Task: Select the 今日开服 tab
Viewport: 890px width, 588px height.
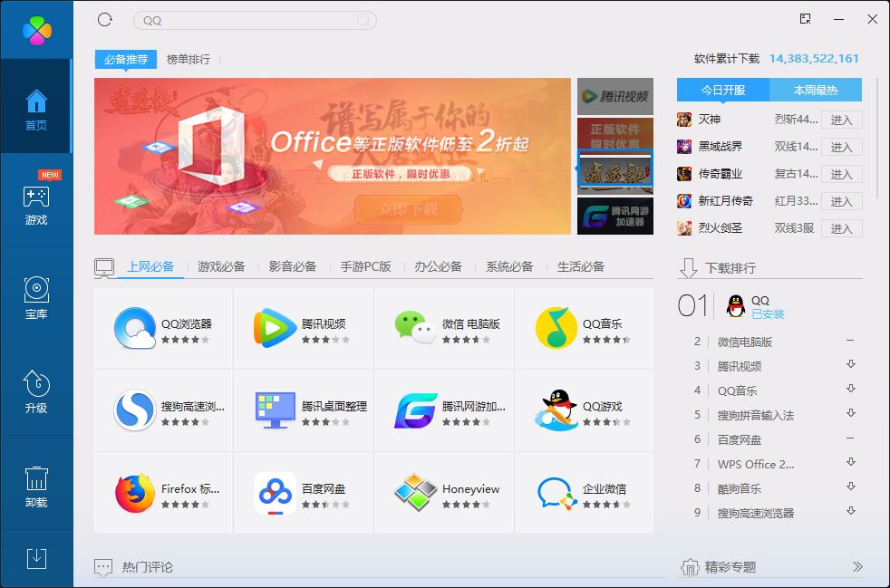Action: click(x=722, y=90)
